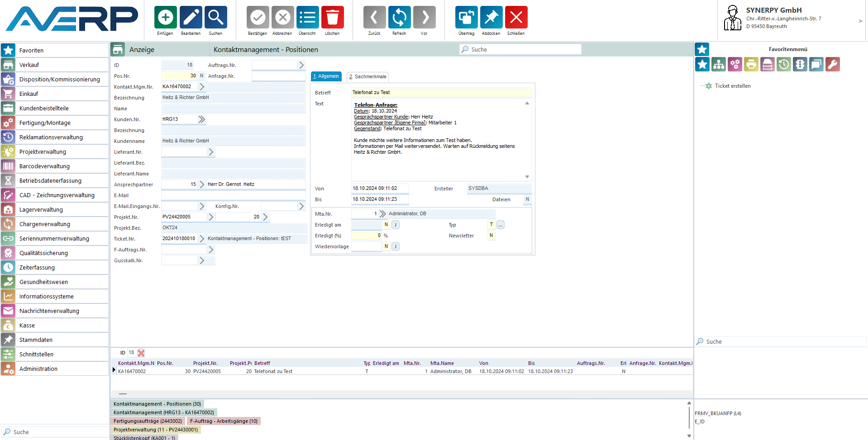Click the Übertrag toolbar icon

pyautogui.click(x=466, y=18)
